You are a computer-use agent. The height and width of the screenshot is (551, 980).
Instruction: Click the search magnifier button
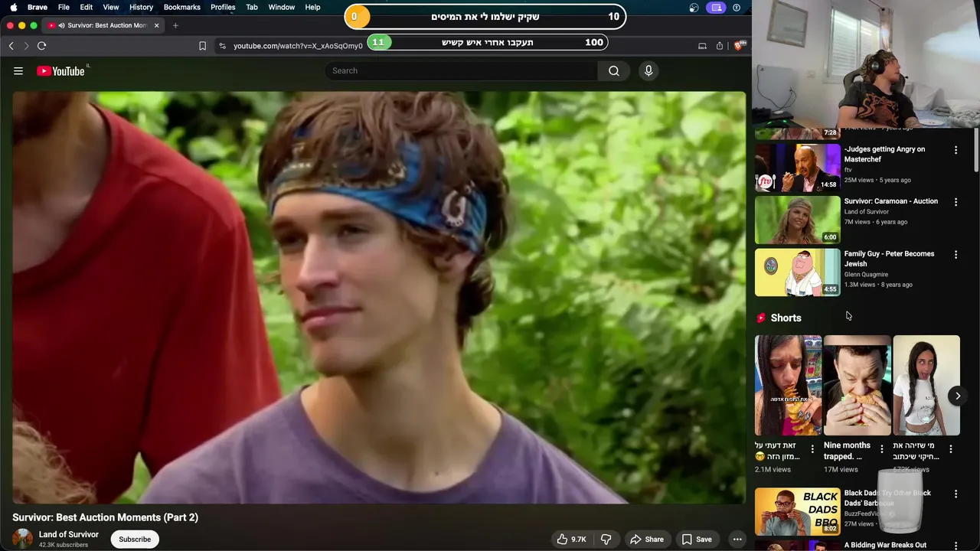click(614, 71)
